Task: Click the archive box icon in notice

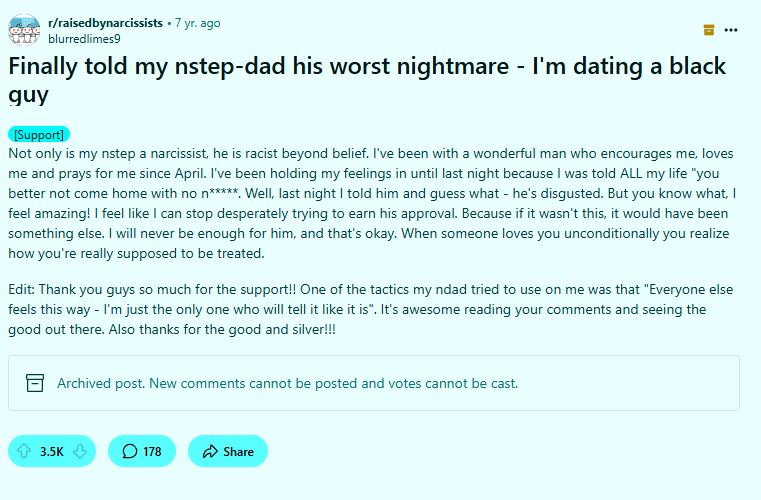Action: 35,383
